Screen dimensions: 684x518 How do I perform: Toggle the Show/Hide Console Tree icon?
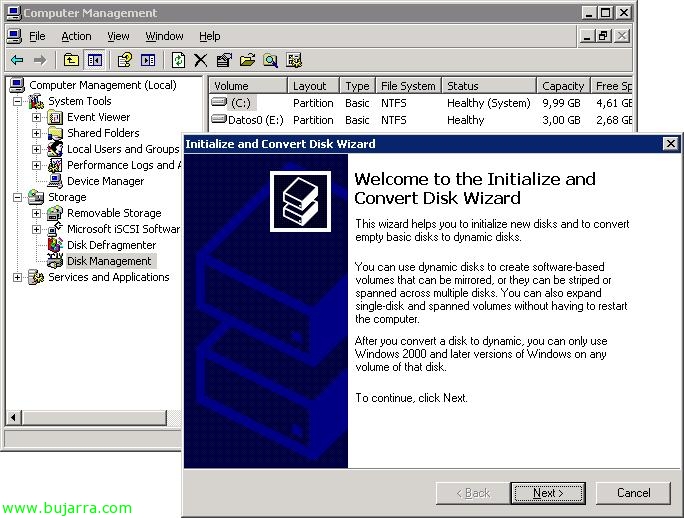tap(94, 60)
